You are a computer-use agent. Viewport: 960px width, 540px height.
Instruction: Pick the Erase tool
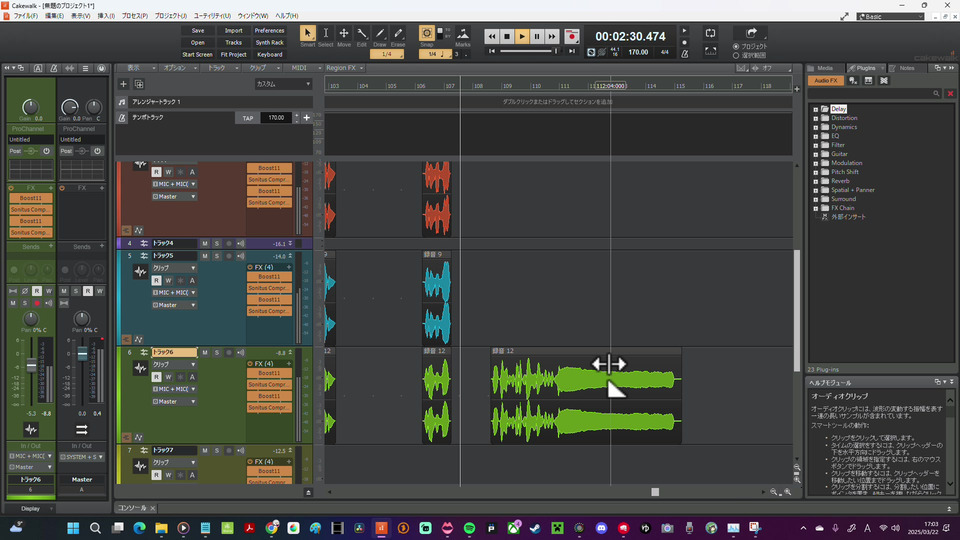pyautogui.click(x=398, y=35)
